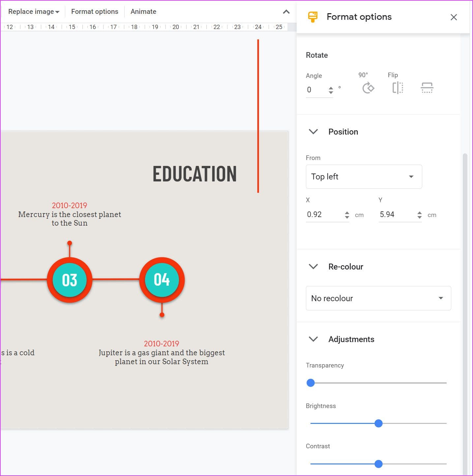Click the Rotate section heading

317,55
